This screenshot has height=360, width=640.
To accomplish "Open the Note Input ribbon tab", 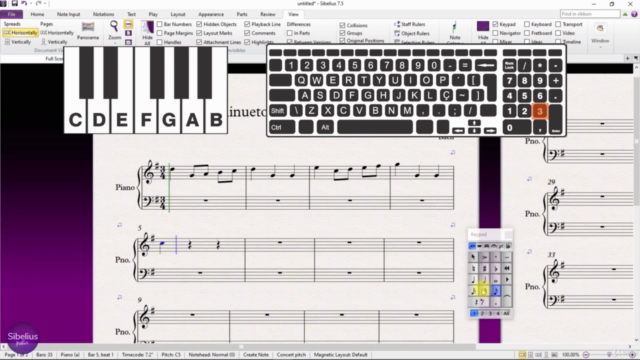I will pos(68,14).
